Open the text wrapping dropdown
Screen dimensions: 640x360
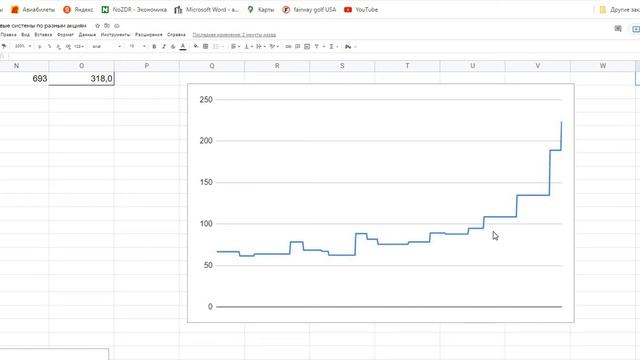pos(260,47)
